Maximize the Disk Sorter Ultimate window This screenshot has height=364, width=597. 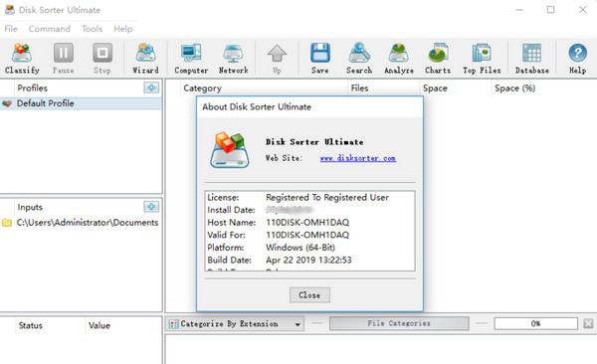pos(550,10)
